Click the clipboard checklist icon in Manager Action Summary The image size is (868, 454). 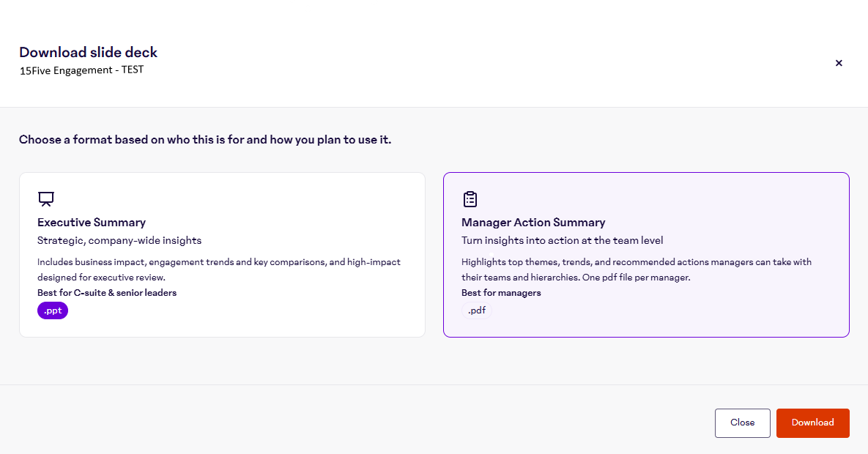[470, 199]
